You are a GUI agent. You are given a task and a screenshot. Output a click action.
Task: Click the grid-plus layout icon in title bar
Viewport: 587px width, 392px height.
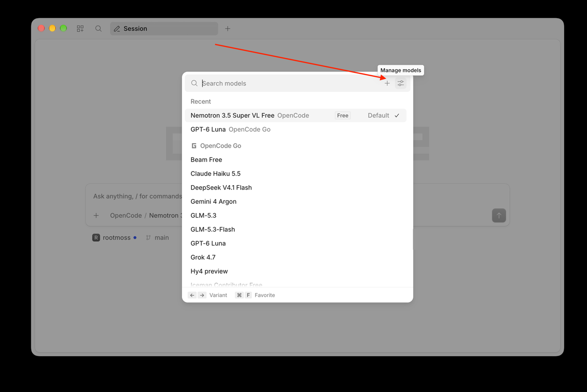(x=80, y=29)
